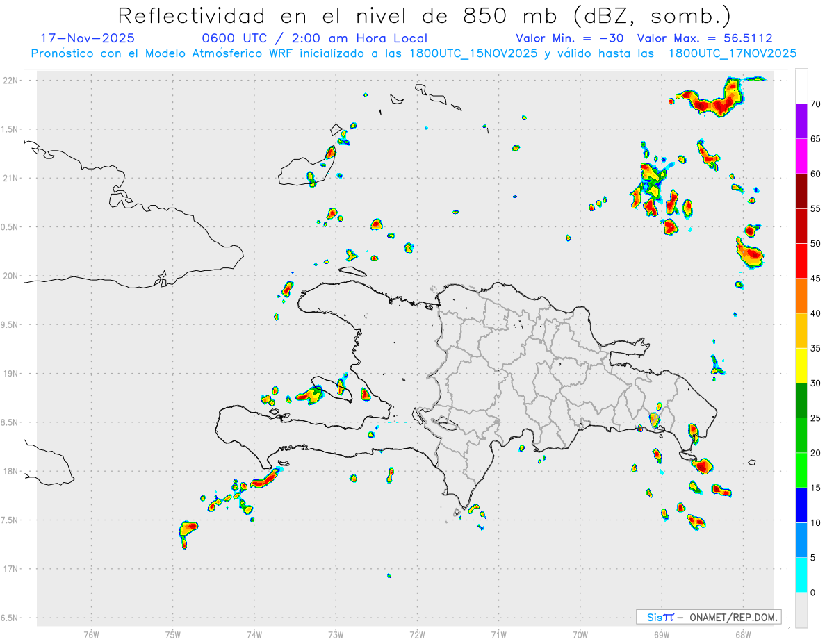Click the colorbar label '50'

tap(816, 244)
